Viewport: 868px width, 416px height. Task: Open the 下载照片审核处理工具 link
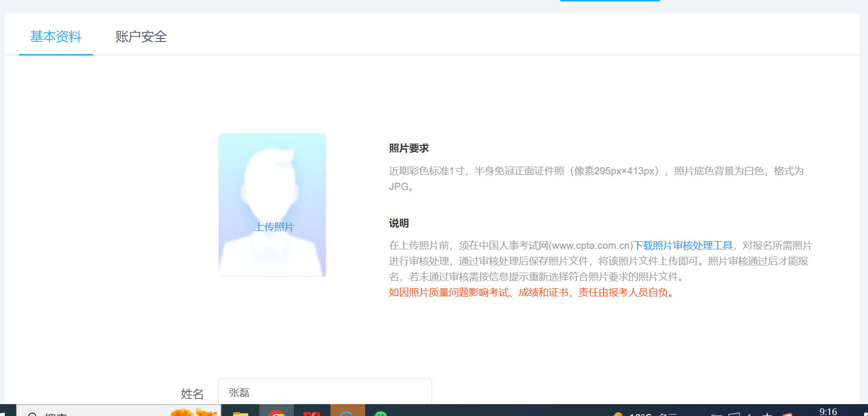pos(683,246)
